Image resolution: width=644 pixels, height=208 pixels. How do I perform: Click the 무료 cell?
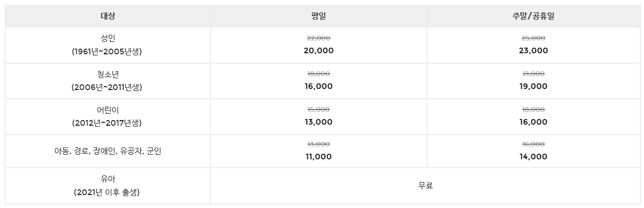click(x=426, y=186)
